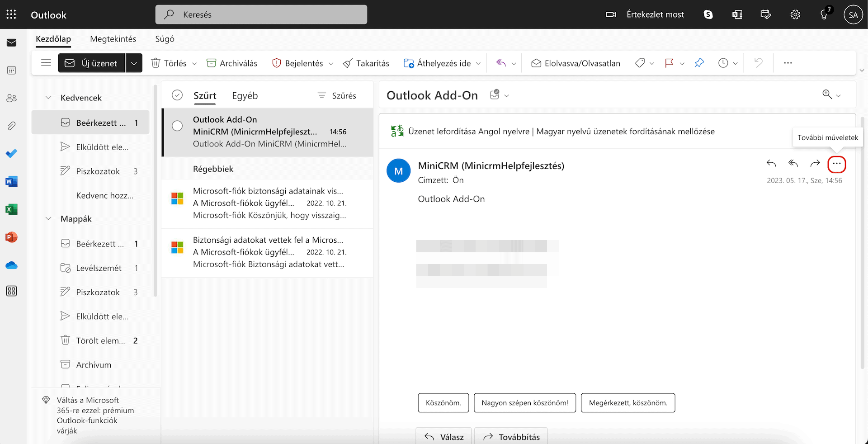Viewport: 868px width, 444px height.
Task: Open the Calendar from the left rail
Action: tap(11, 70)
